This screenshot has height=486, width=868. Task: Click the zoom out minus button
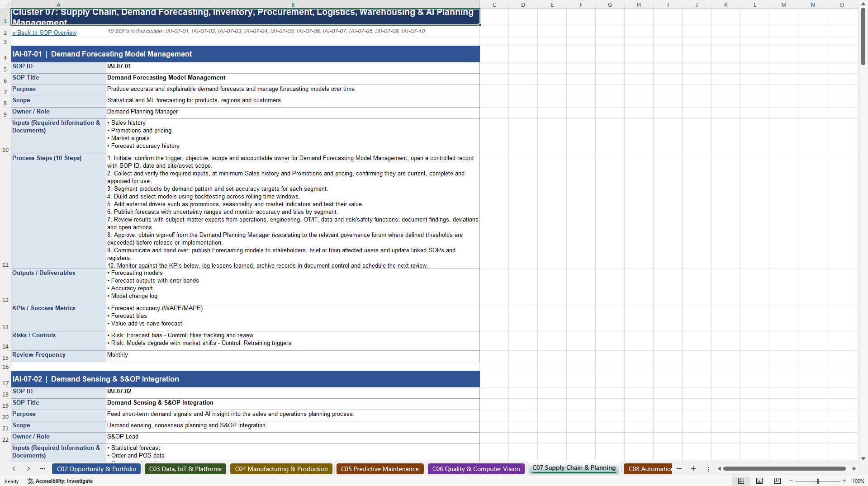791,481
